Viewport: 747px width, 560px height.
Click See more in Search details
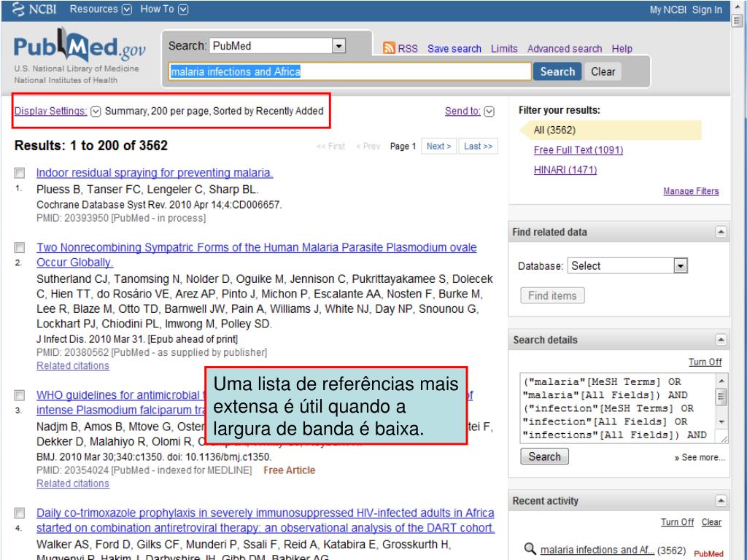[700, 458]
